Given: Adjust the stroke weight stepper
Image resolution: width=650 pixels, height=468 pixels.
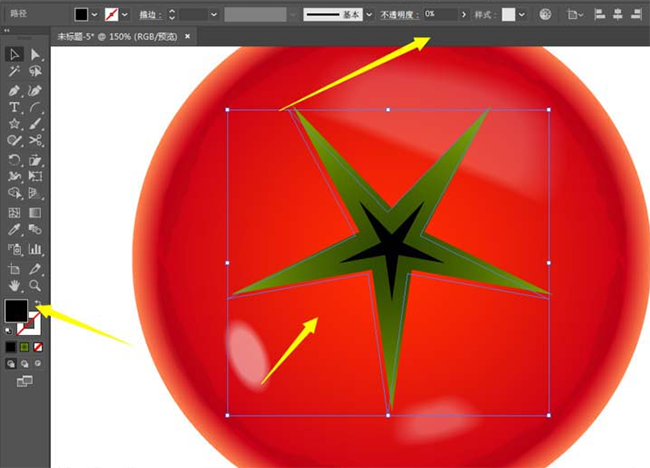Looking at the screenshot, I should click(172, 15).
